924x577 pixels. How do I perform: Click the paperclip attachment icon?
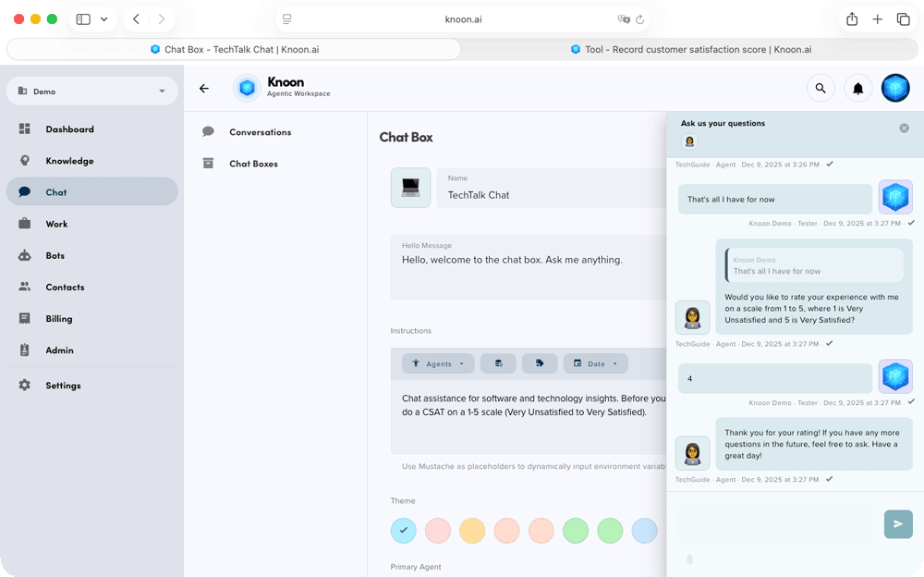pos(689,559)
